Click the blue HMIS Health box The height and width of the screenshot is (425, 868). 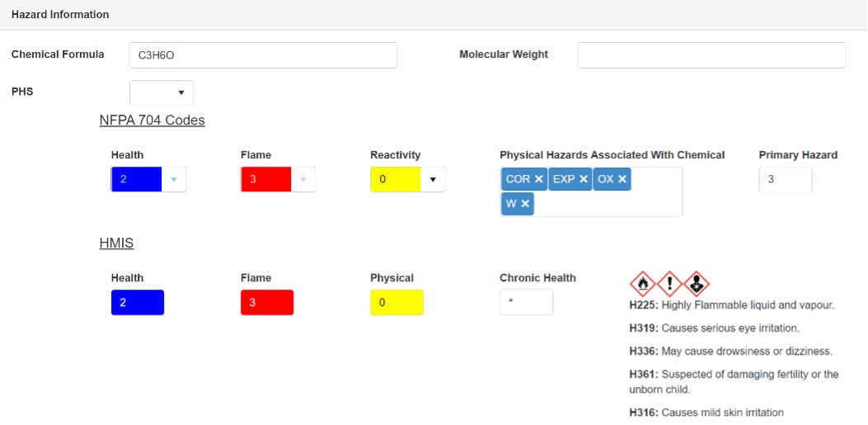point(138,302)
